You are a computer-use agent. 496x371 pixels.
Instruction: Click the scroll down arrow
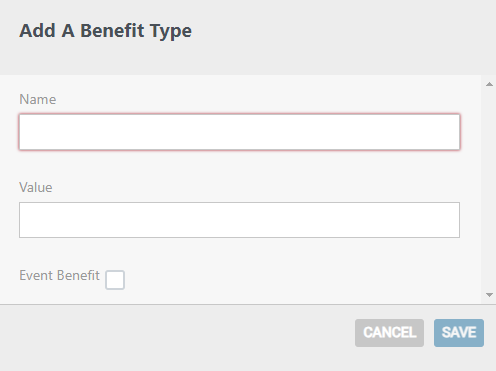[x=489, y=295]
